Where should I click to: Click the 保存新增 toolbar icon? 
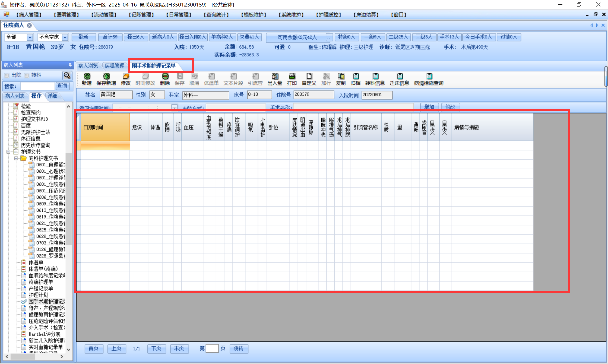point(106,77)
